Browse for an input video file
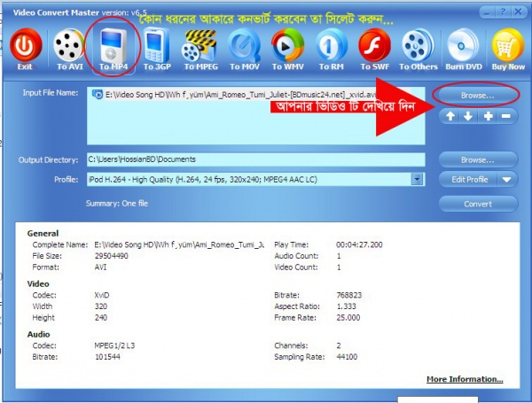The height and width of the screenshot is (403, 532). pos(477,96)
